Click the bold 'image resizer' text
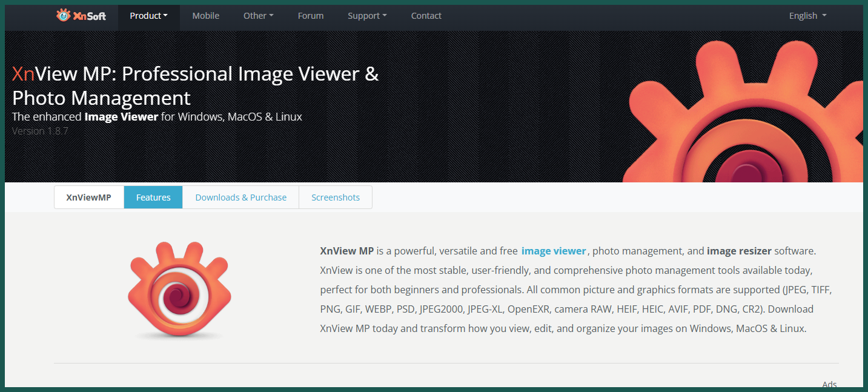Image resolution: width=868 pixels, height=392 pixels. (x=740, y=251)
